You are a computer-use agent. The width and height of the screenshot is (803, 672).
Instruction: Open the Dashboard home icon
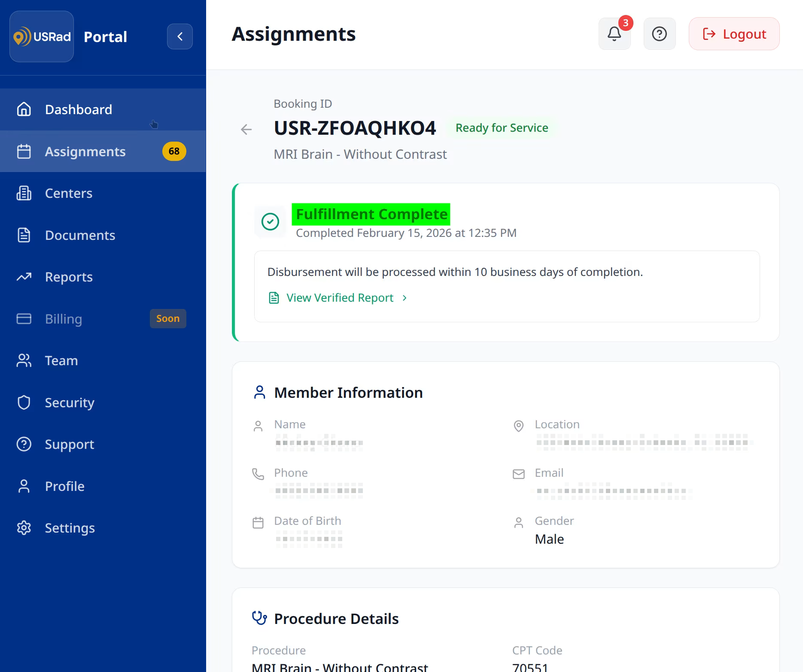(24, 109)
